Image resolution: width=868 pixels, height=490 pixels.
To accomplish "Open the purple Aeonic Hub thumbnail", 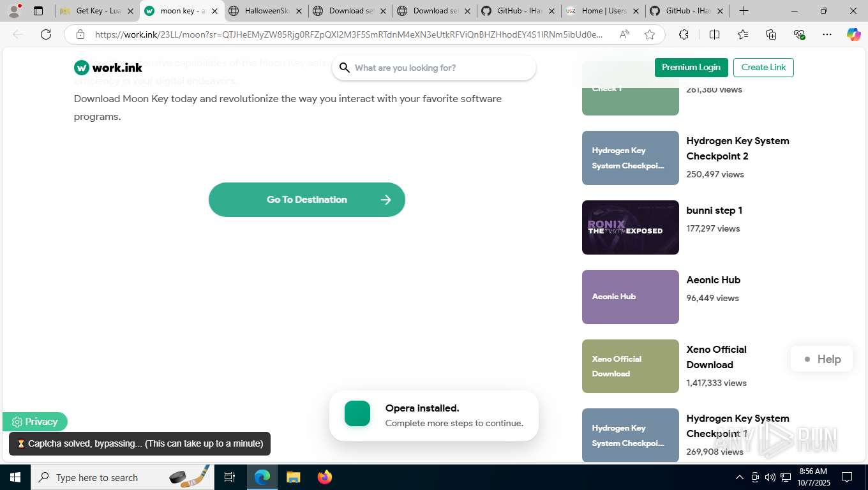I will coord(631,297).
